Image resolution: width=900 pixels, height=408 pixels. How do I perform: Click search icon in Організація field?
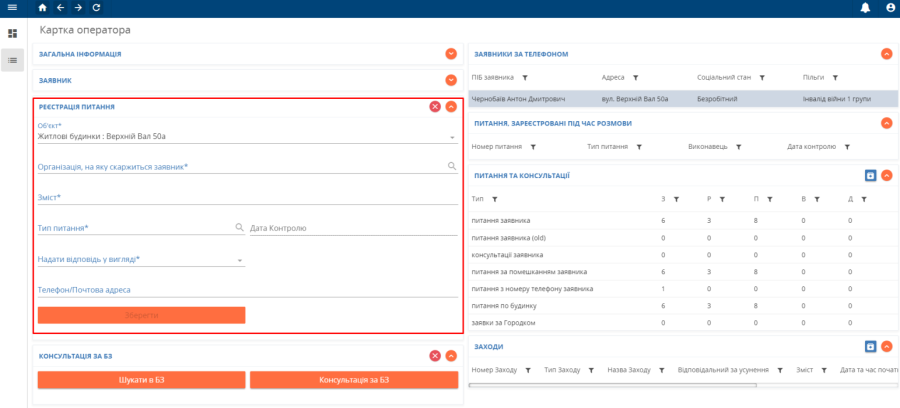[451, 166]
